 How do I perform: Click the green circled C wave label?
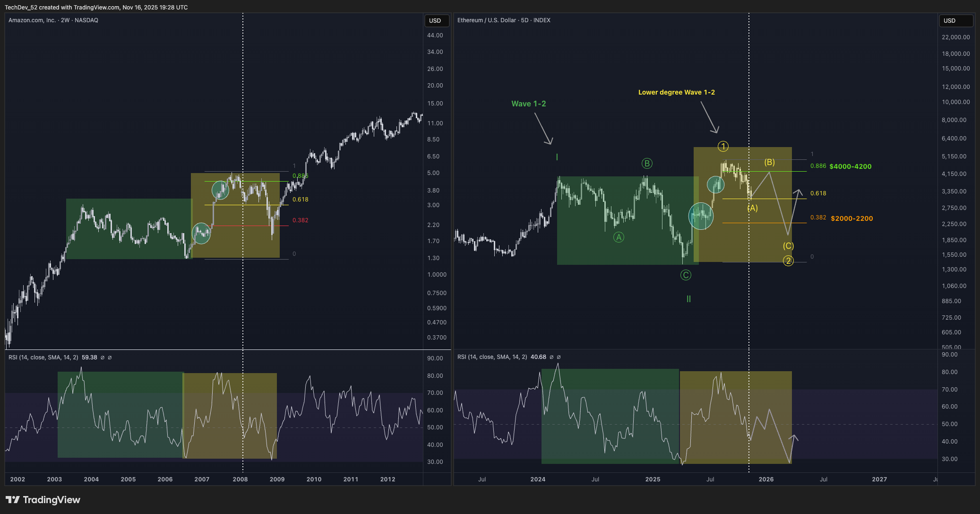[686, 275]
